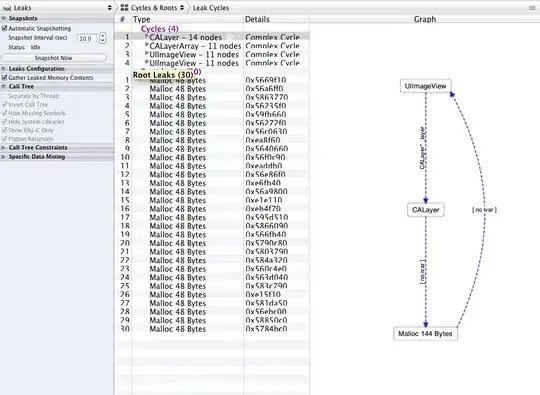The height and width of the screenshot is (395, 540).
Task: Click the Cycles & Roots grid icon
Action: 124,8
